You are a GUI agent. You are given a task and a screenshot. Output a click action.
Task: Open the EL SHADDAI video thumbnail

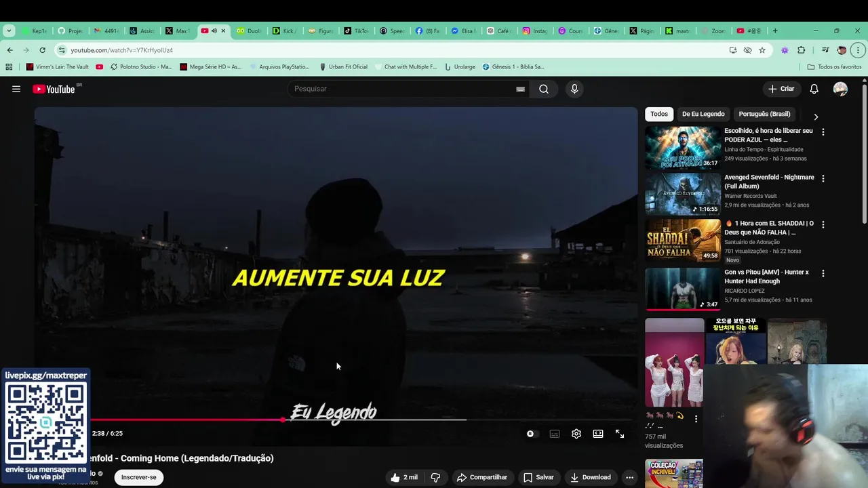[683, 240]
